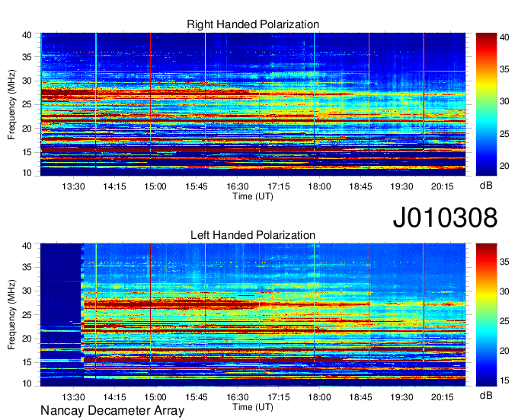
Task: Click Time (UT) label under the Right Handed plot
Action: (x=253, y=196)
